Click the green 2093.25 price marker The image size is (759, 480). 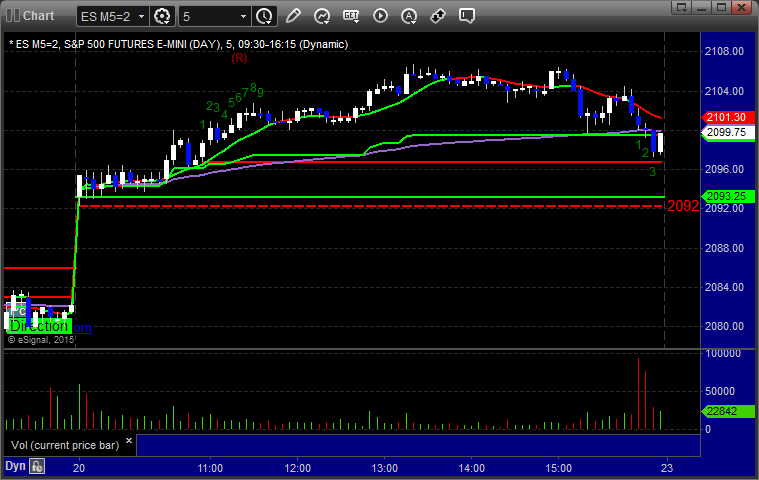[x=727, y=196]
